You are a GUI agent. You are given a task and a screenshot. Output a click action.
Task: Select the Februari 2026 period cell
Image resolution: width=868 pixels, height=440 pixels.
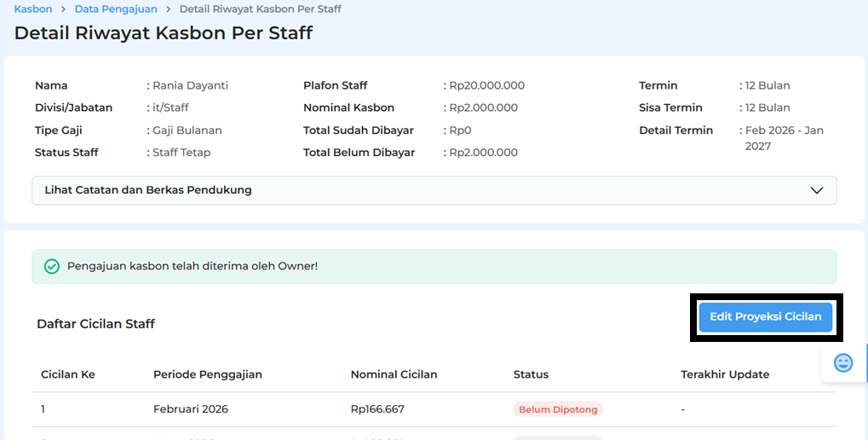click(191, 409)
